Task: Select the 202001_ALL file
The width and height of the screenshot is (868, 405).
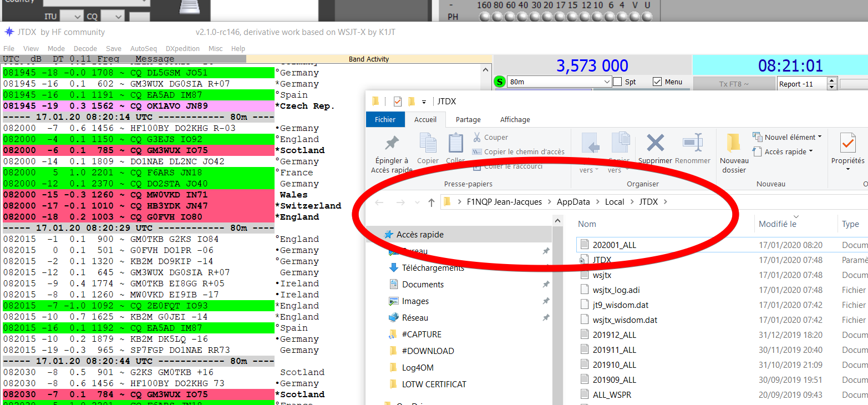Action: coord(615,245)
